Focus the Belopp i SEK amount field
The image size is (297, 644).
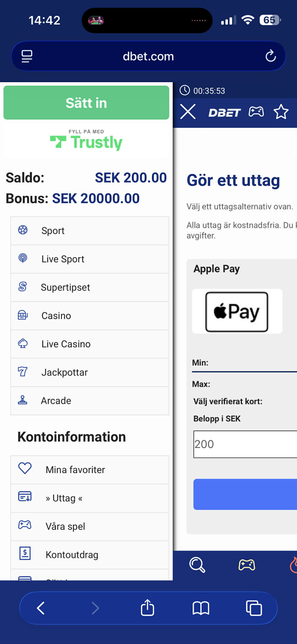[245, 444]
